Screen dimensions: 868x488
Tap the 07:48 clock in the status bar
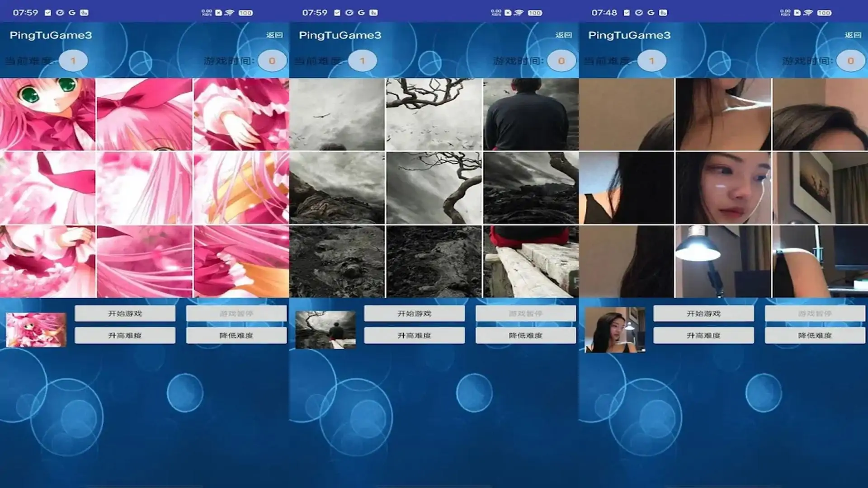tap(604, 13)
